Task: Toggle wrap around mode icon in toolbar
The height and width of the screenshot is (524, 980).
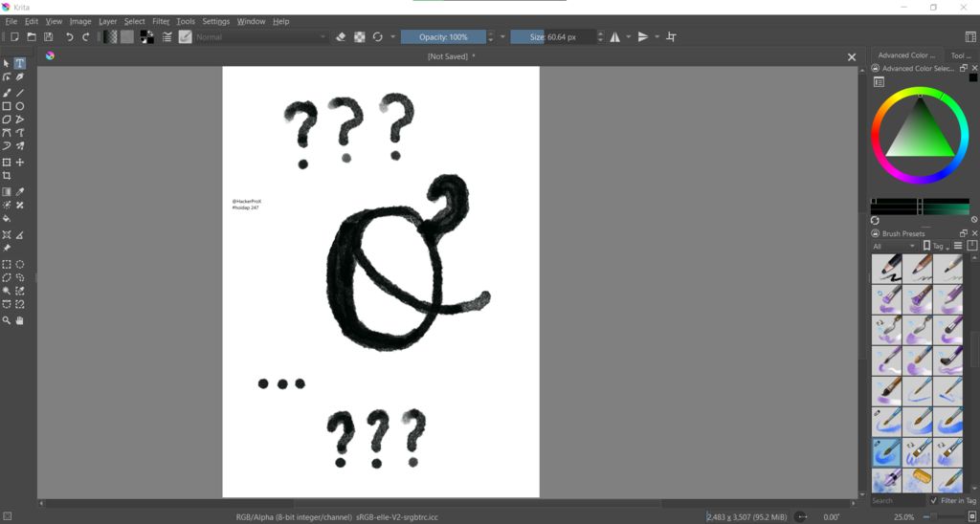Action: (671, 37)
